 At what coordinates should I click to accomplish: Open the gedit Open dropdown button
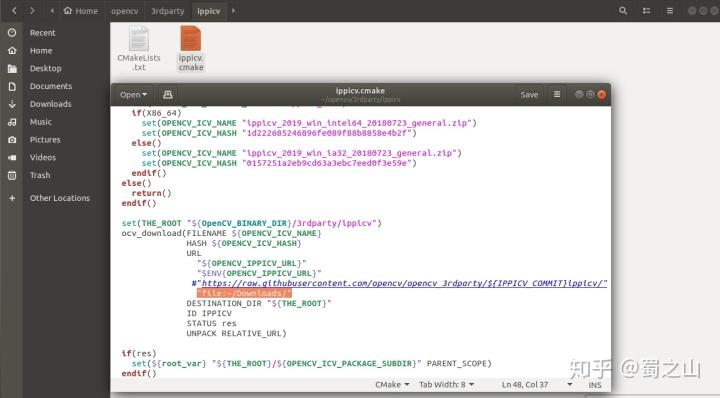click(x=133, y=95)
